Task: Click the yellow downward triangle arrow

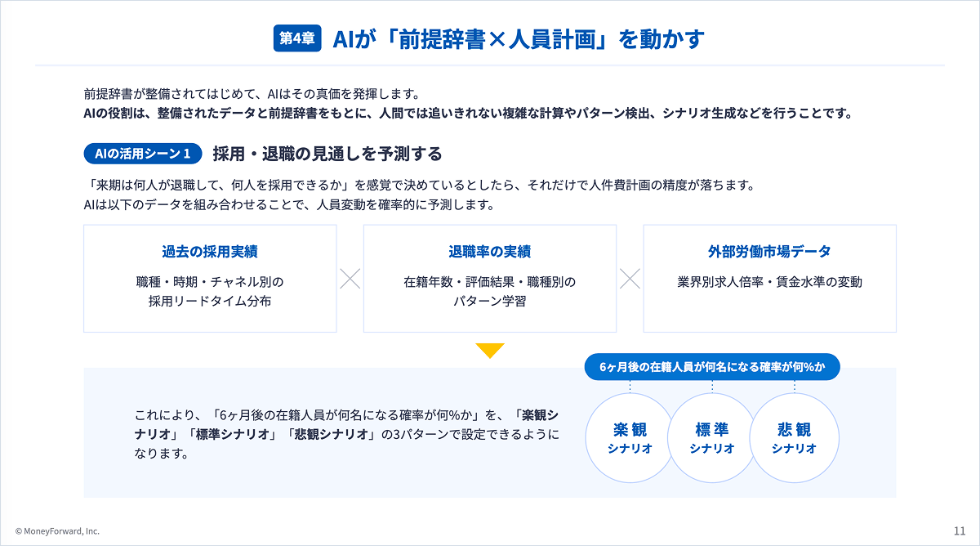Action: pos(490,351)
